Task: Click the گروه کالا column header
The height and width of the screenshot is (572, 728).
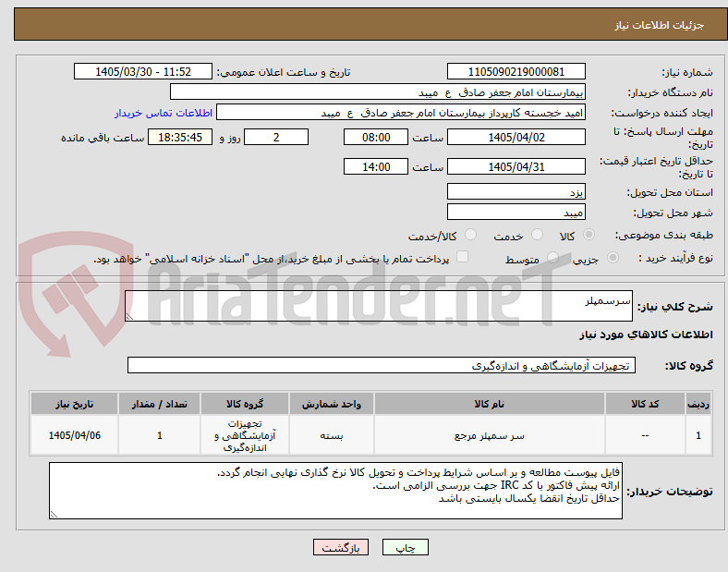Action: (x=245, y=404)
